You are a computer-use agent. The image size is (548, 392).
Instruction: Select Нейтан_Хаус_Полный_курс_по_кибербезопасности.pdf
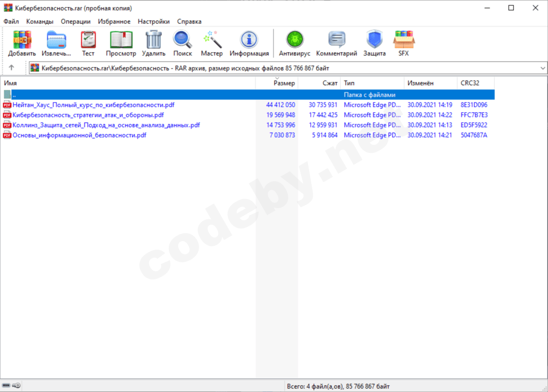click(x=93, y=105)
